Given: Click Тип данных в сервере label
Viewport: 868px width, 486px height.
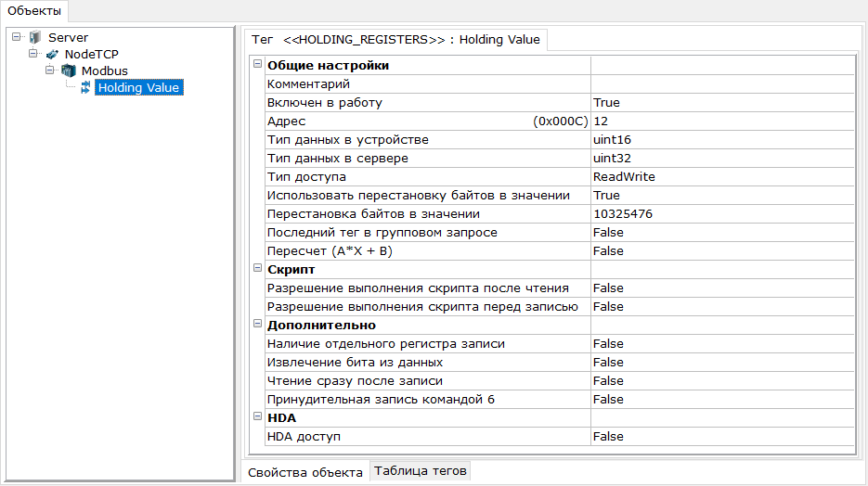Looking at the screenshot, I should (x=338, y=159).
